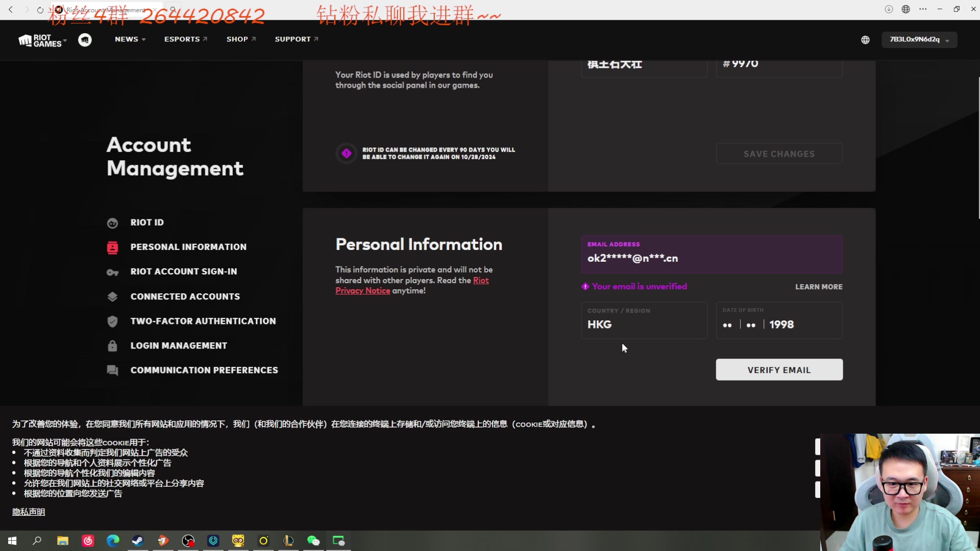Image resolution: width=980 pixels, height=551 pixels.
Task: Click the VERIFY EMAIL button
Action: coord(779,370)
